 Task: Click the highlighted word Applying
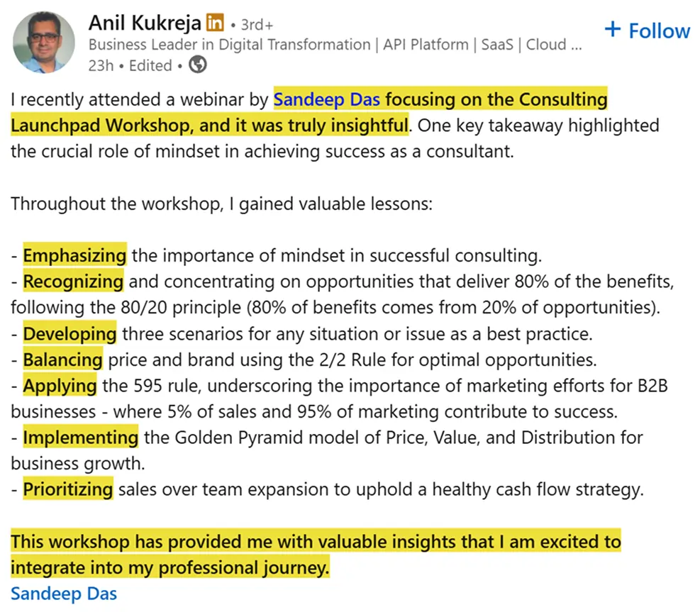[x=60, y=386]
